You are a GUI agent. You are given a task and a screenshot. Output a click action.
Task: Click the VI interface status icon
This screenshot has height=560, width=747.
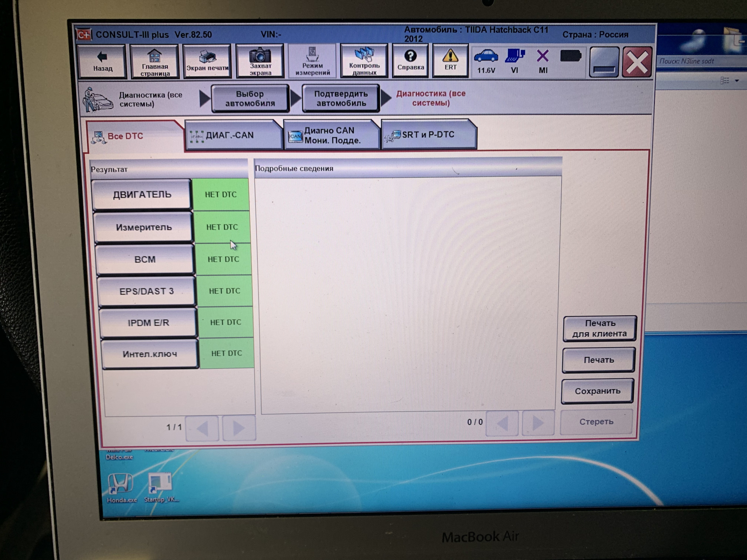click(x=515, y=61)
